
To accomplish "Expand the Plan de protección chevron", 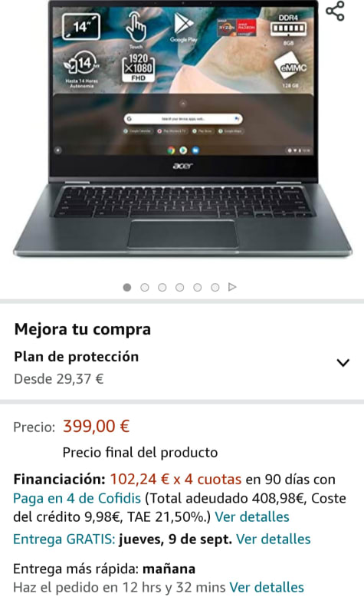I will tap(343, 362).
